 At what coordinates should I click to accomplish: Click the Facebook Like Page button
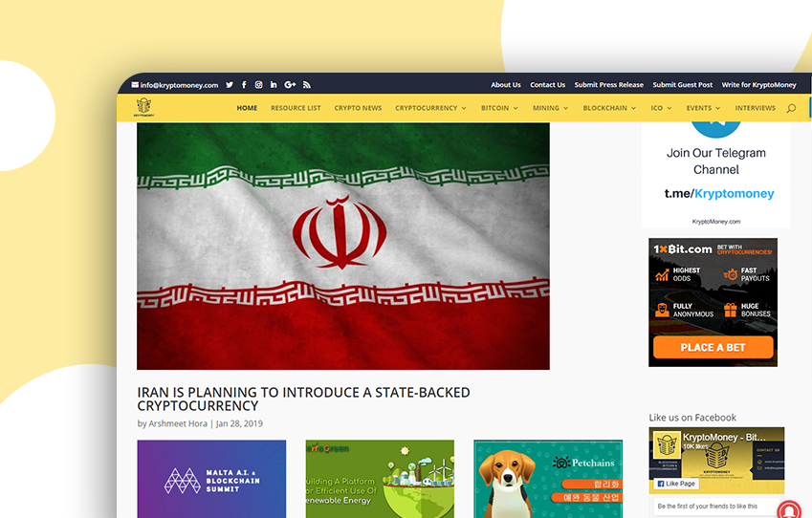pyautogui.click(x=676, y=484)
